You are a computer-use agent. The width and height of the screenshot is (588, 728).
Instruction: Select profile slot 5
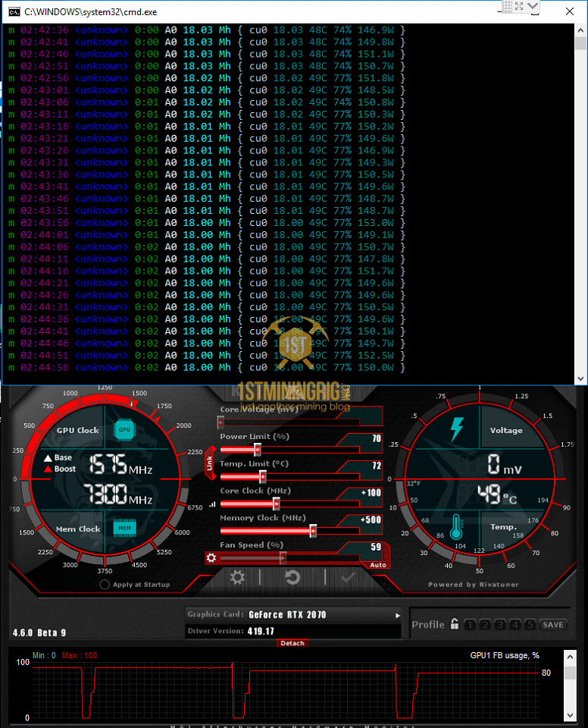pos(530,624)
